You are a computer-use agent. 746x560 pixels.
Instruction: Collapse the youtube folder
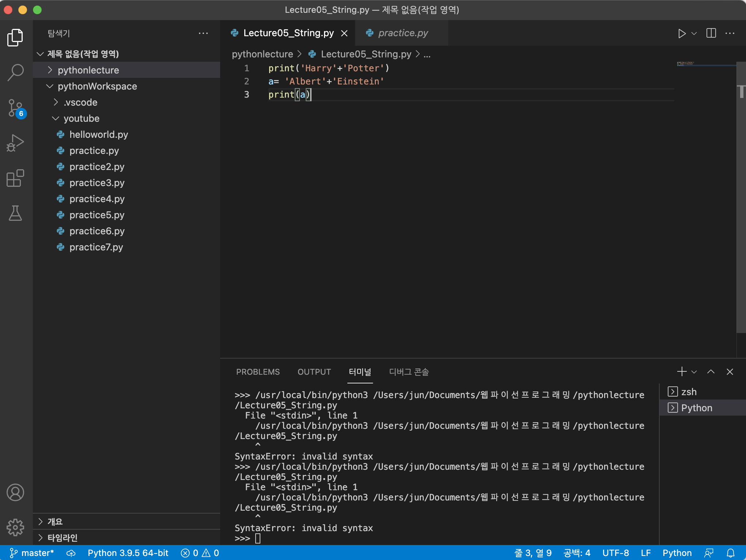point(127,118)
